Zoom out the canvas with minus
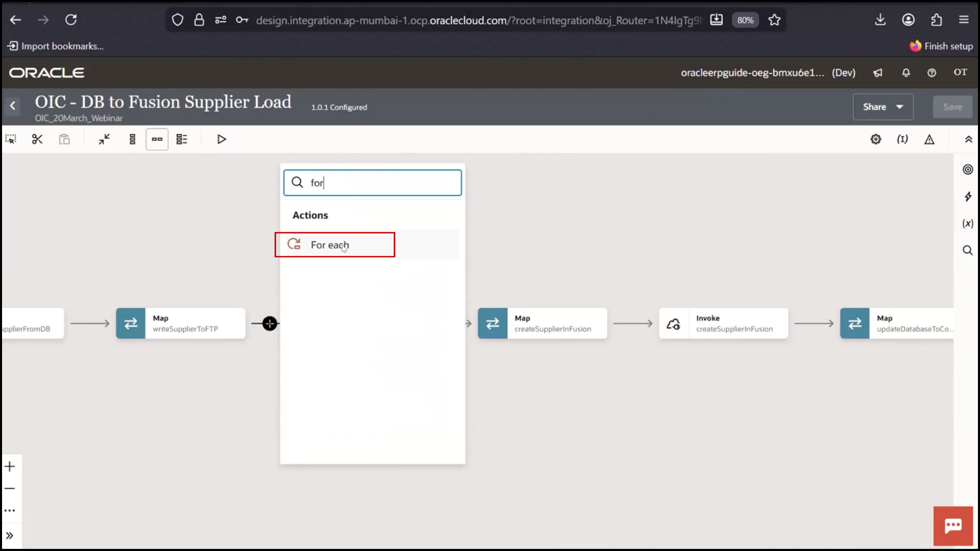The image size is (980, 551). 10,488
